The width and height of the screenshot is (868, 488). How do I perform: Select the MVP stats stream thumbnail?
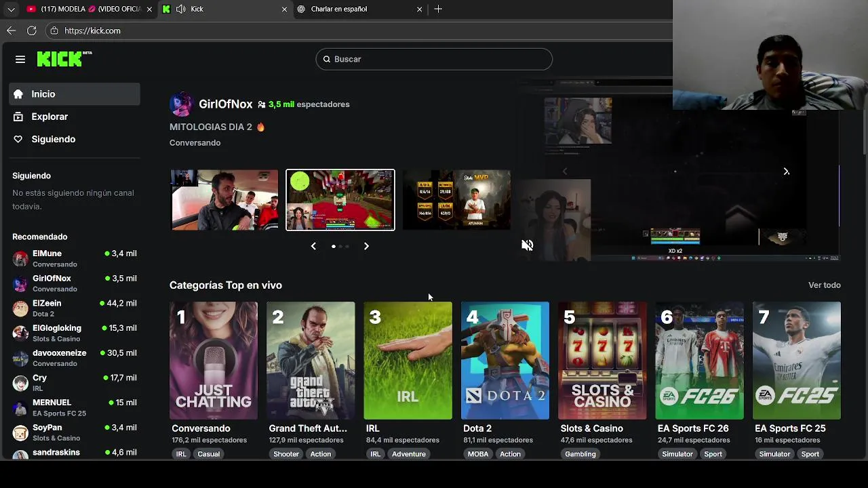(x=456, y=200)
